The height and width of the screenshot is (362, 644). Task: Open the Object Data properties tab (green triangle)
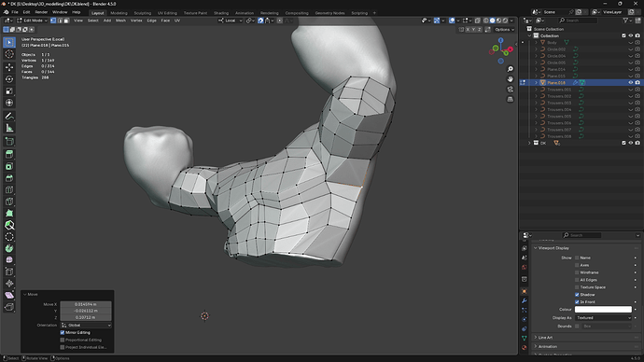point(525,338)
